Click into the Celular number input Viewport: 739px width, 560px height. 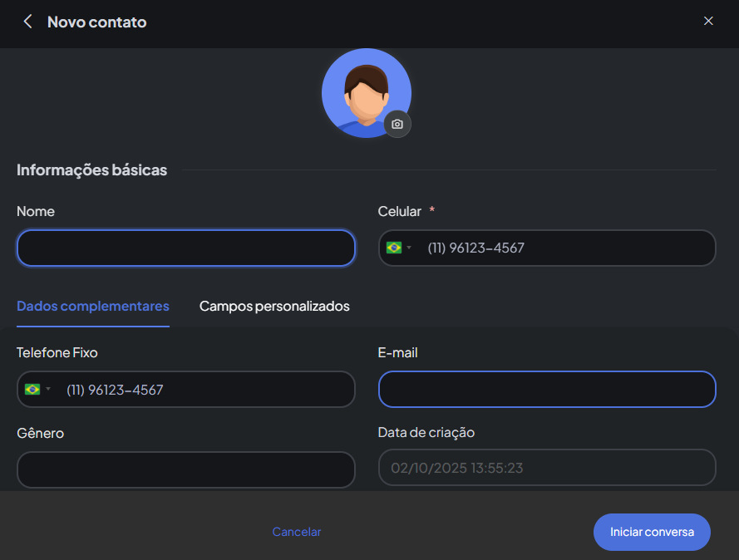tap(565, 248)
